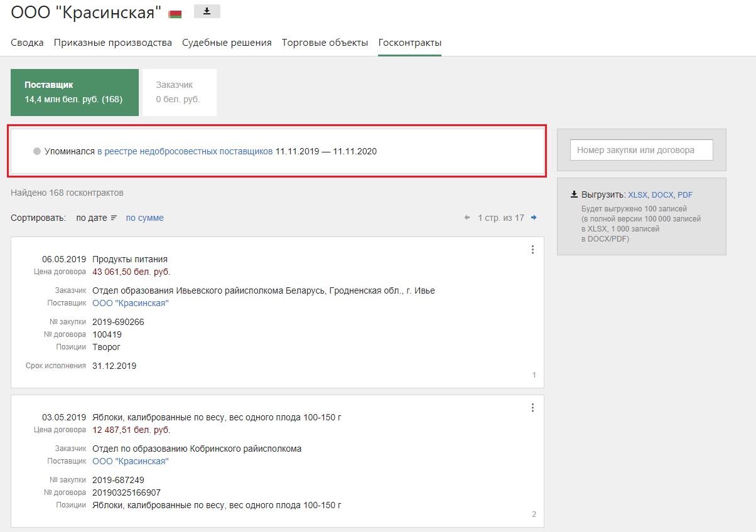Open the three-dot menu on the Продукты питания contract

pos(532,250)
